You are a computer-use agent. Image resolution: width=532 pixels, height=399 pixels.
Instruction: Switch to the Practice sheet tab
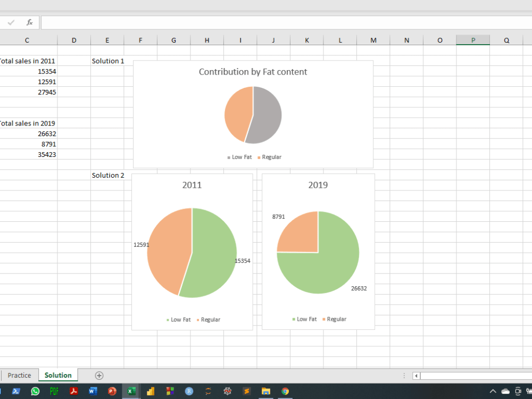[x=20, y=375]
